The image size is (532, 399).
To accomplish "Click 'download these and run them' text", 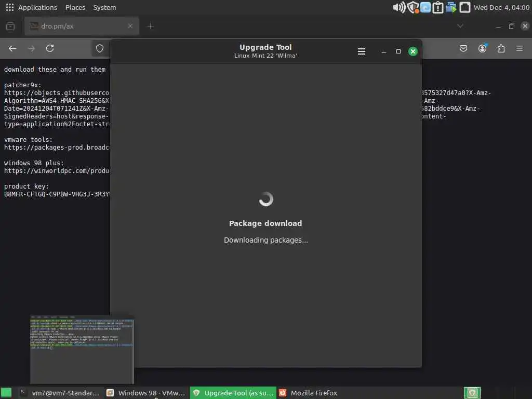I will point(55,70).
